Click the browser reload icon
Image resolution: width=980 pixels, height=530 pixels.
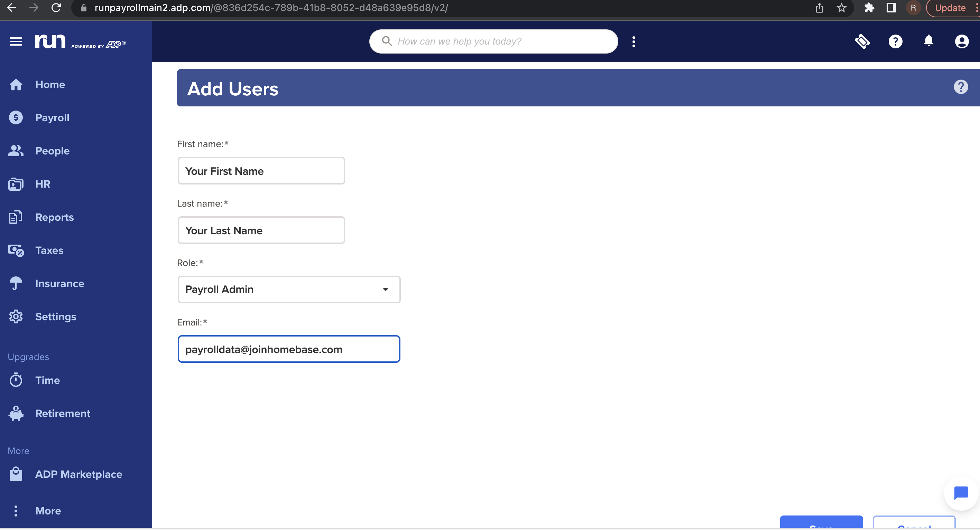56,8
